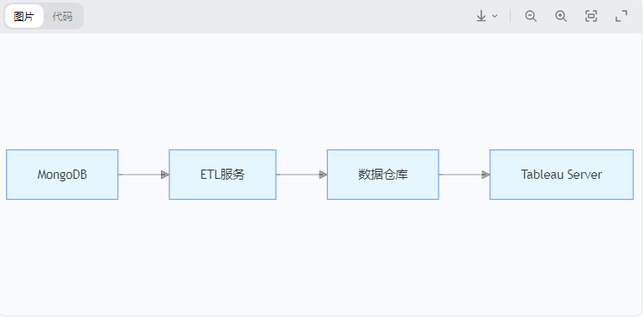Switch to the 图片 tab
The height and width of the screenshot is (319, 644).
coord(23,16)
